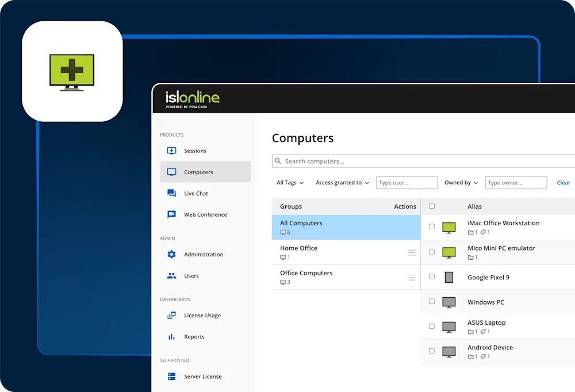Click the Clear filters link
This screenshot has height=392, width=575.
coord(563,183)
